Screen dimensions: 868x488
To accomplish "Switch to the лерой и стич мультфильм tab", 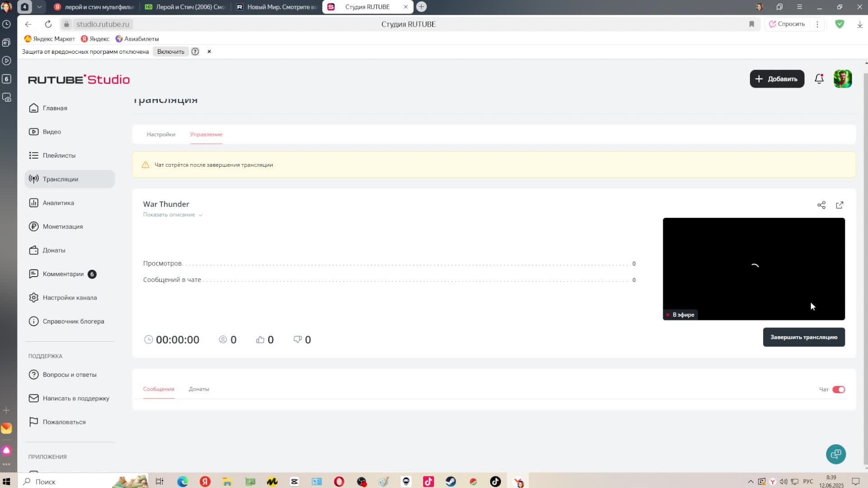I will [94, 7].
